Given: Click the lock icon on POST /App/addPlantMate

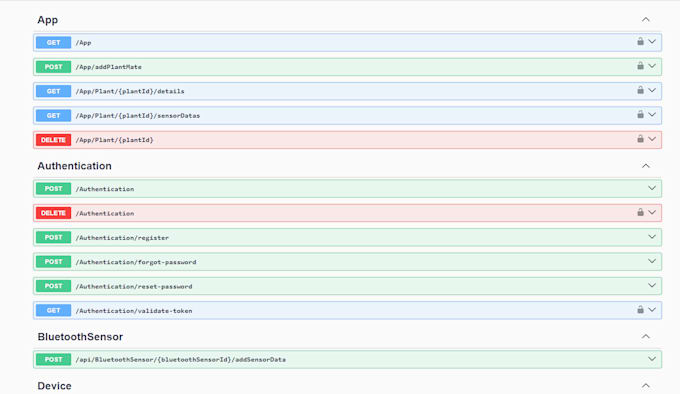Looking at the screenshot, I should [x=640, y=66].
